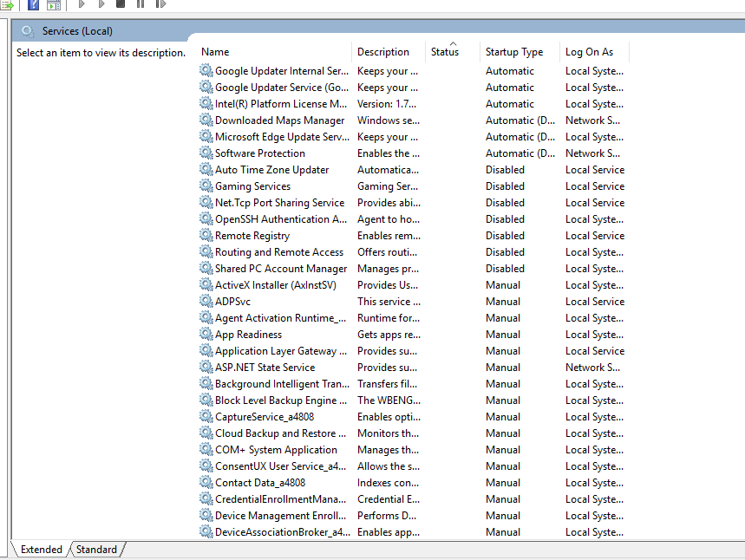Click gear icon beside ASP.NET State Service
Image resolution: width=745 pixels, height=560 pixels.
tap(206, 368)
